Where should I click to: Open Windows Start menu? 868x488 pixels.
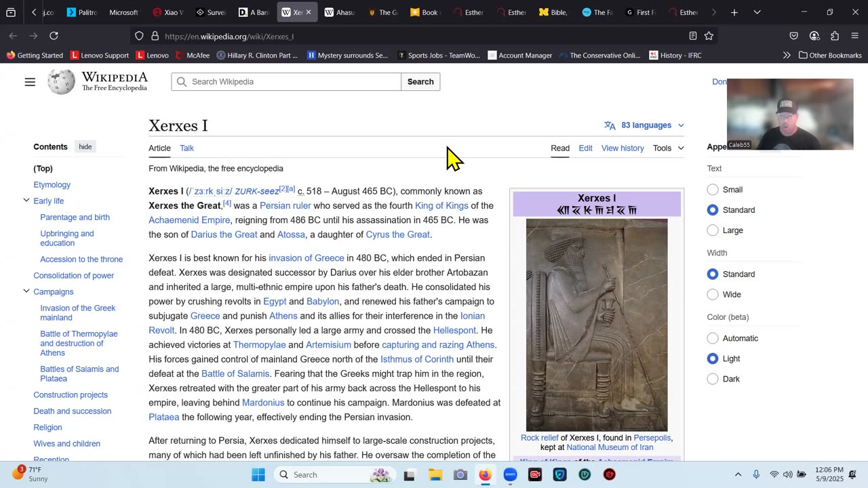click(258, 474)
